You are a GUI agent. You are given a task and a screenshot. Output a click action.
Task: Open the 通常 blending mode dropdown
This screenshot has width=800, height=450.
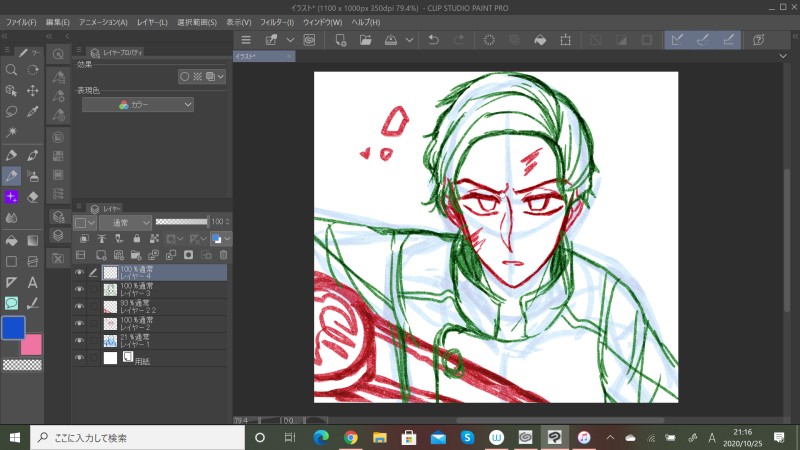coord(126,222)
